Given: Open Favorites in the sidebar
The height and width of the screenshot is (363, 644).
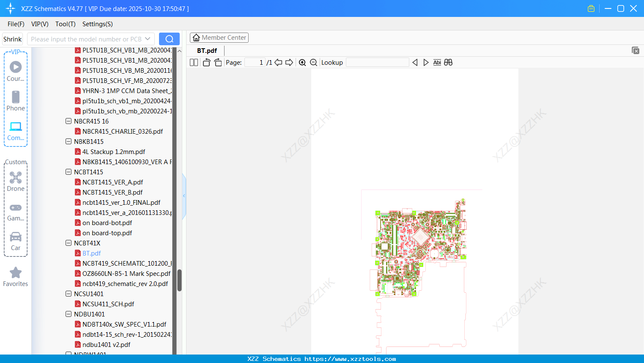Looking at the screenshot, I should 16,277.
